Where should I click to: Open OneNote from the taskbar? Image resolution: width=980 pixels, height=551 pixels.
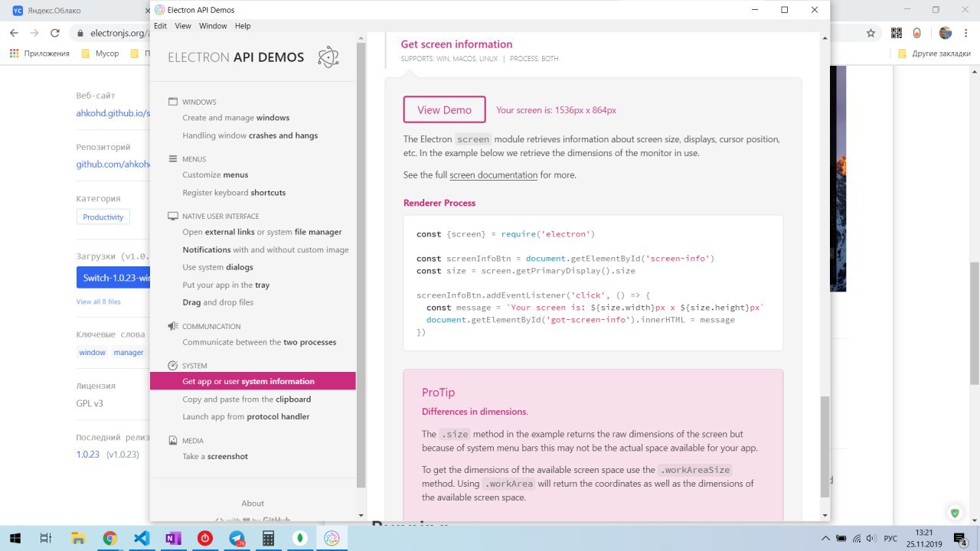point(173,538)
